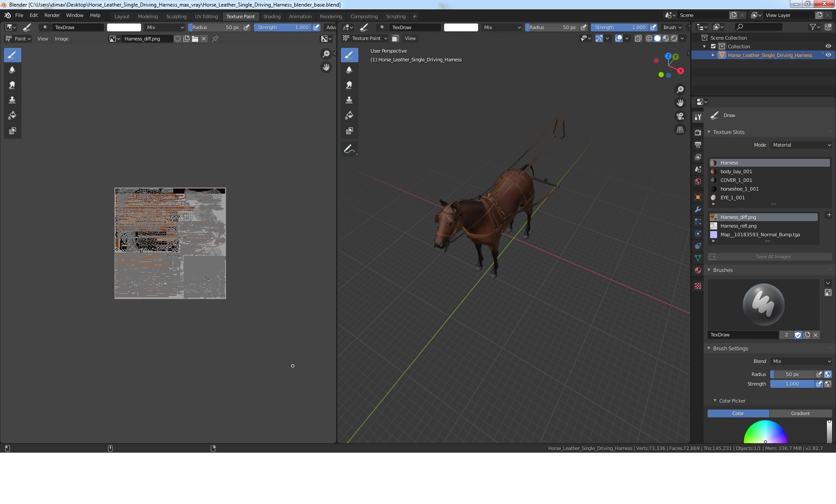This screenshot has height=504, width=836.
Task: Select the Smear tool in 3D viewport
Action: pyautogui.click(x=349, y=85)
